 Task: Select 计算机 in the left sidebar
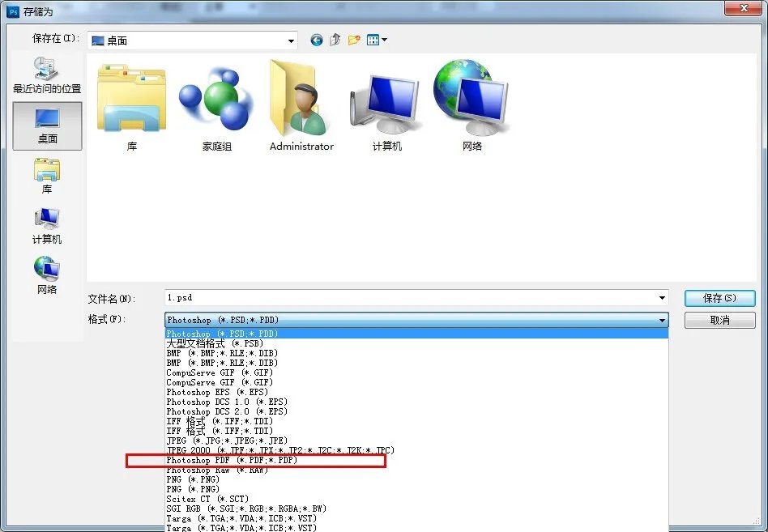coord(47,226)
